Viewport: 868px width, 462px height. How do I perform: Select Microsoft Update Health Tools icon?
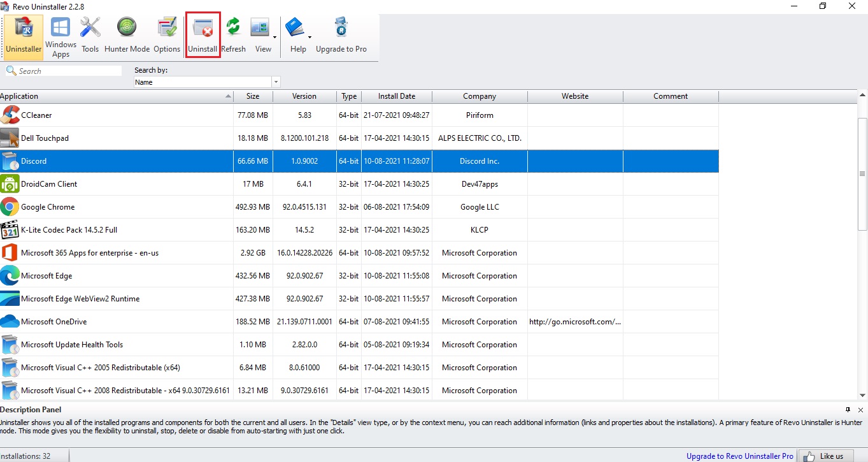(x=10, y=345)
